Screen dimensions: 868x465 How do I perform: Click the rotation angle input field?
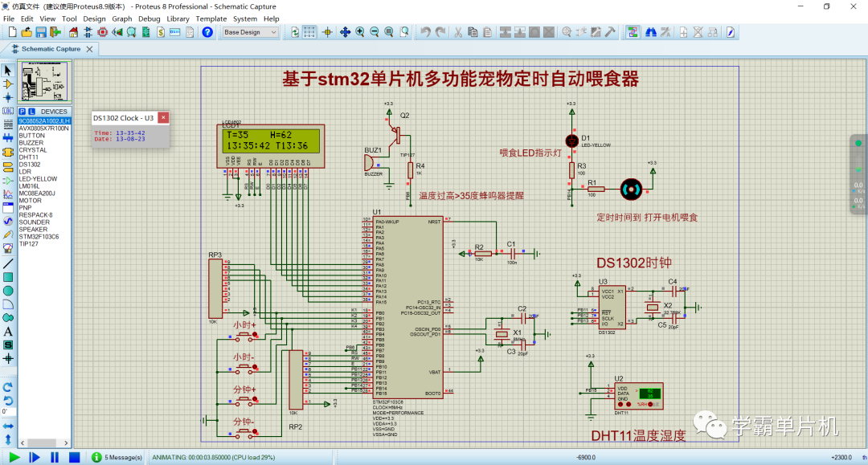[x=8, y=411]
